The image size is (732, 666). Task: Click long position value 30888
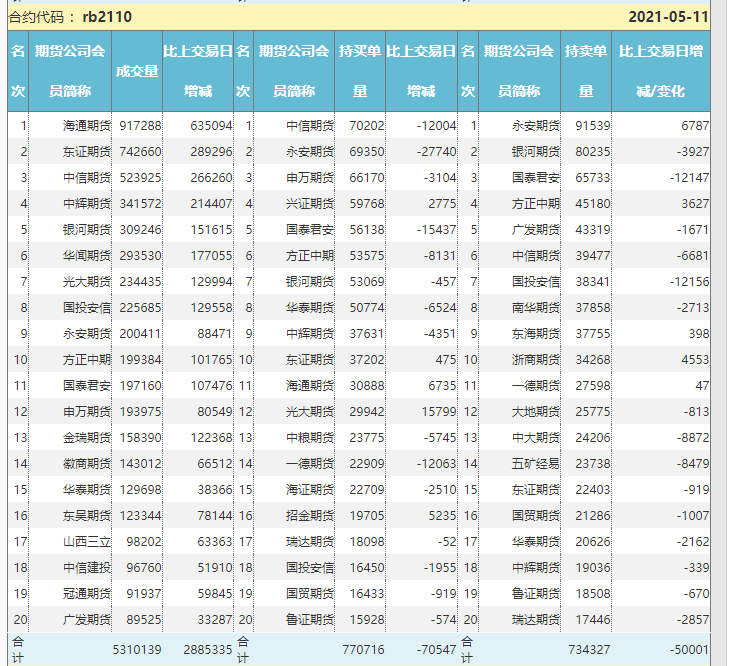pos(367,386)
